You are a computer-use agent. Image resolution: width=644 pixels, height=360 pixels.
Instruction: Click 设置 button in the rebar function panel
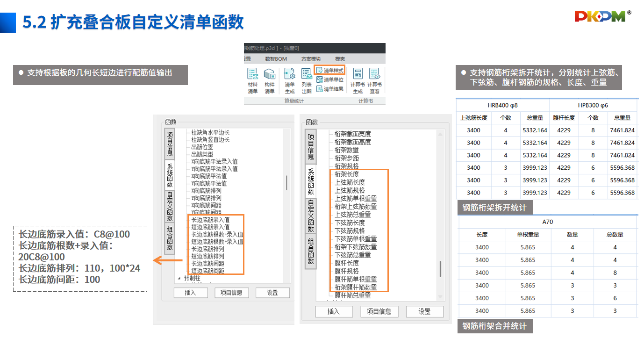[x=272, y=293]
